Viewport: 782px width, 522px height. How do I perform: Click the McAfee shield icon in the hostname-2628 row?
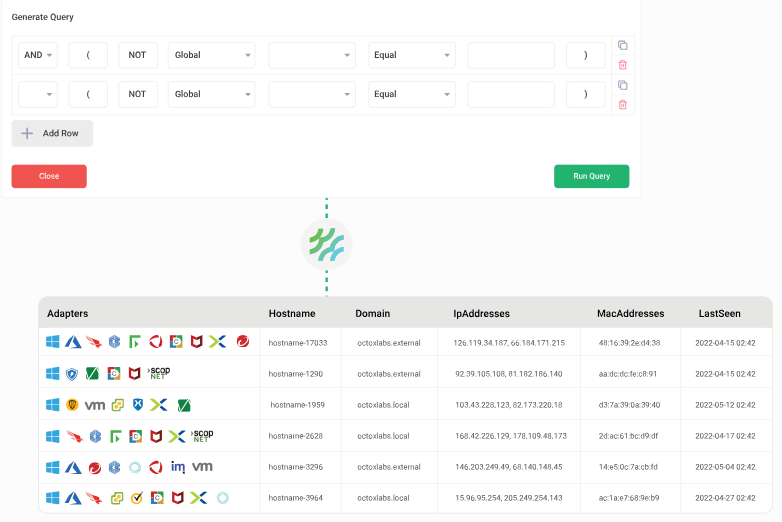point(156,436)
